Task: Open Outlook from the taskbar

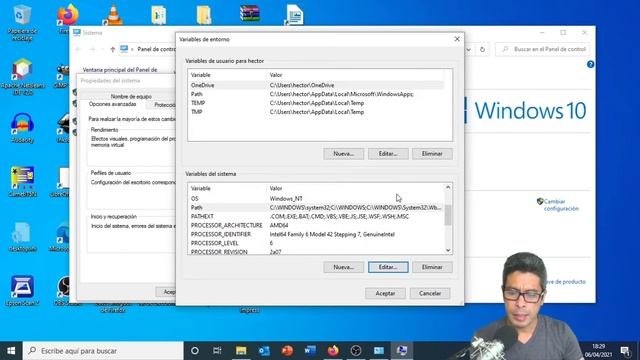Action: coord(264,351)
